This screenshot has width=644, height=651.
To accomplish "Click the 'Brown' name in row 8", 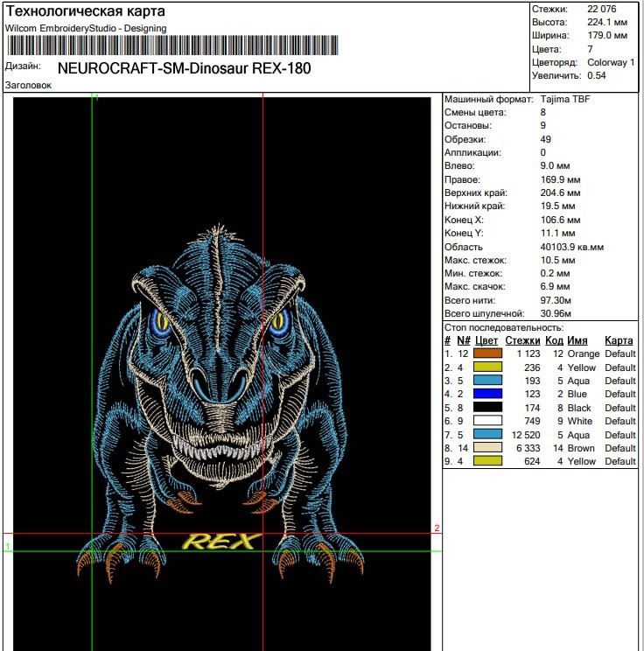I will coord(581,448).
